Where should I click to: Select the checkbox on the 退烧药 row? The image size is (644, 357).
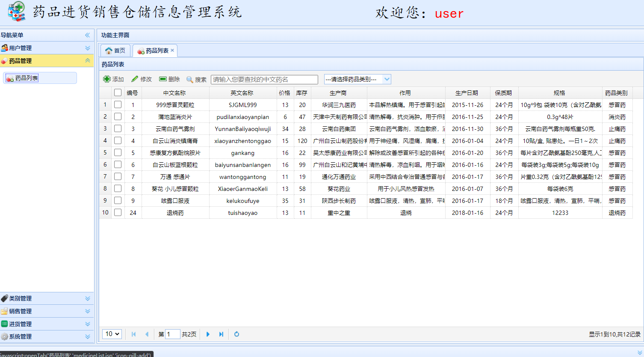tap(118, 212)
